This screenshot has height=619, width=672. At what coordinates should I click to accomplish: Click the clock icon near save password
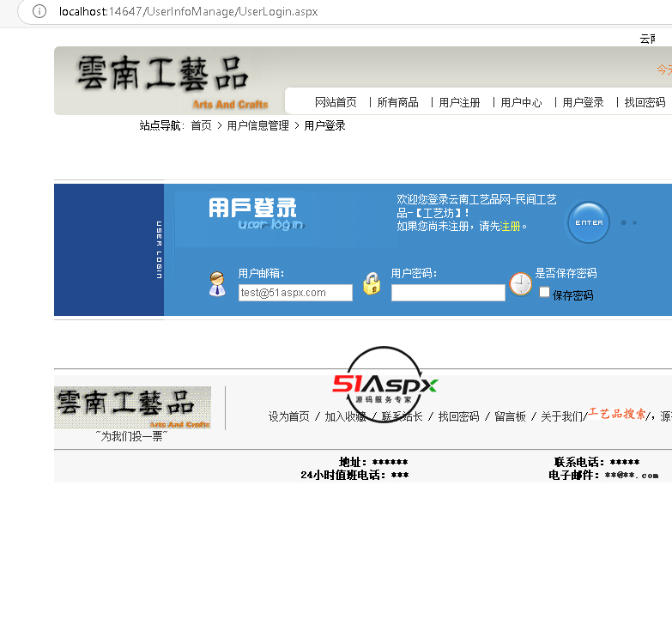(521, 283)
